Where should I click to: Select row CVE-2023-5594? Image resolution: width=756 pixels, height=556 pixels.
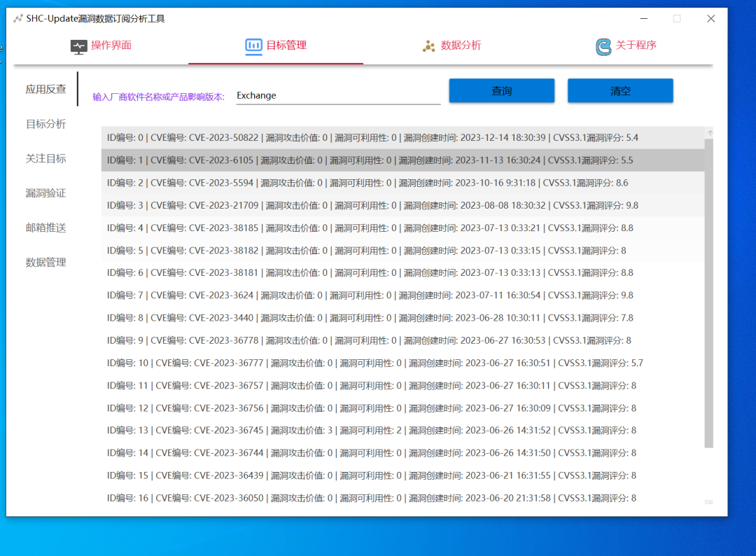(x=402, y=183)
